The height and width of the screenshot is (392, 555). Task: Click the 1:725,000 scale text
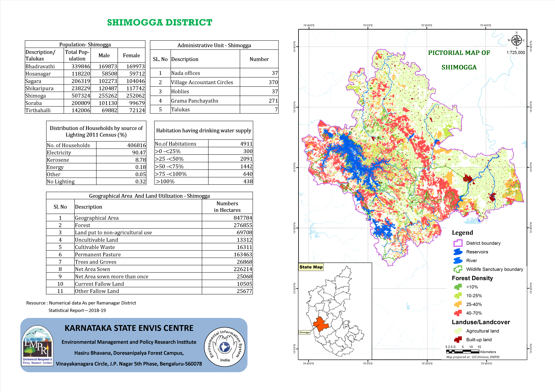coord(516,52)
